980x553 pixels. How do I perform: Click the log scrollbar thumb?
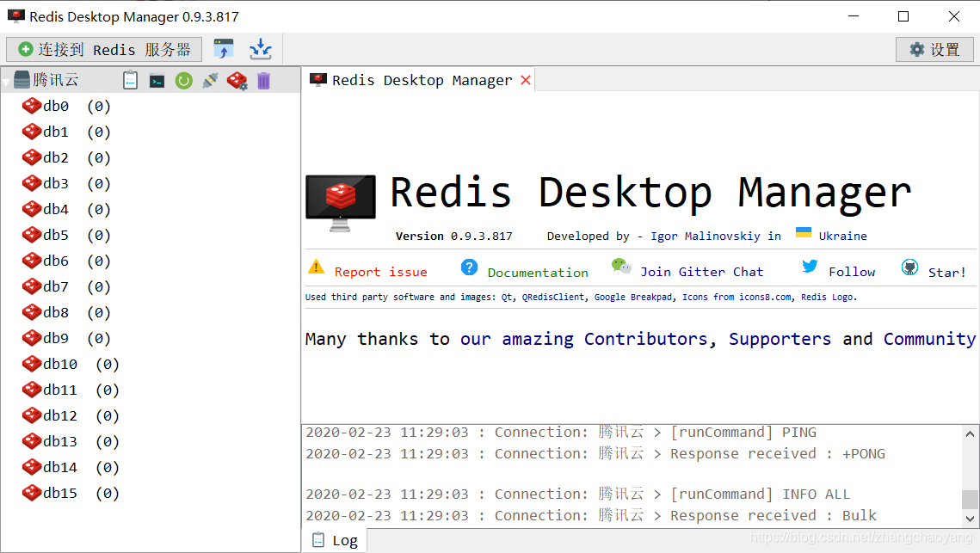[x=970, y=500]
